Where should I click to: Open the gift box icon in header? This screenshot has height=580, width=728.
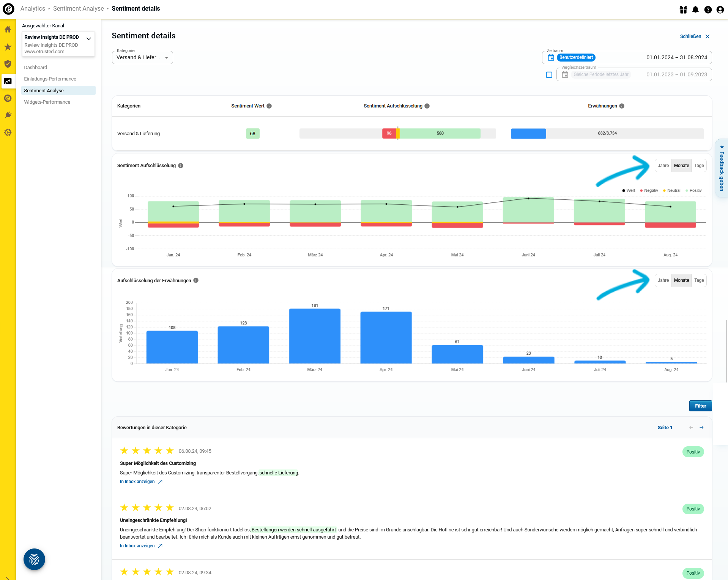point(683,9)
